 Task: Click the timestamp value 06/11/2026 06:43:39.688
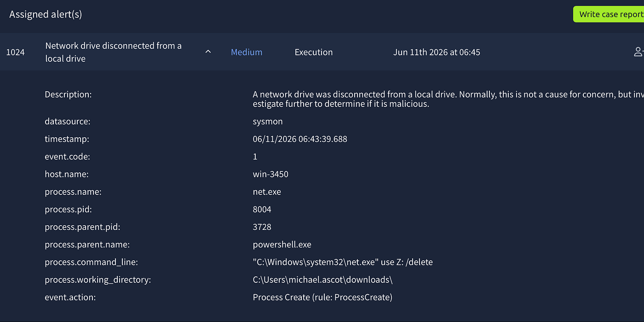(300, 139)
